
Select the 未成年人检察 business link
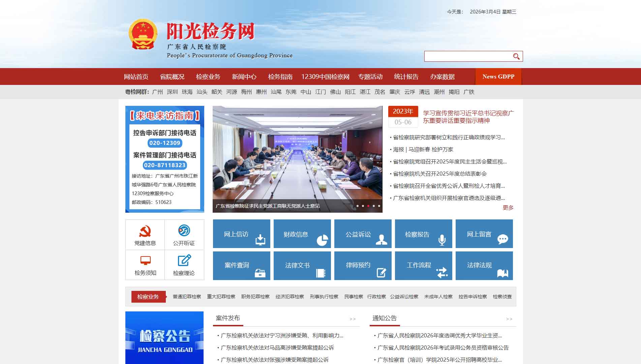click(438, 297)
